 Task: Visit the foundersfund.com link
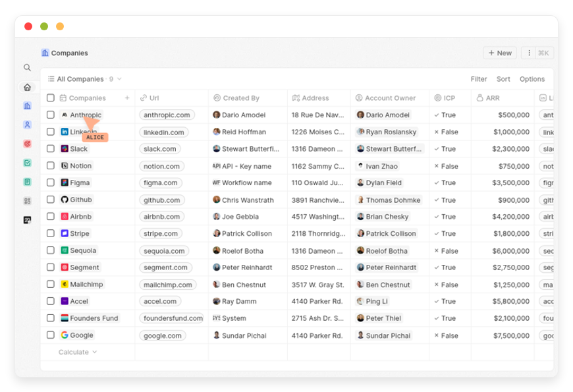tap(172, 318)
